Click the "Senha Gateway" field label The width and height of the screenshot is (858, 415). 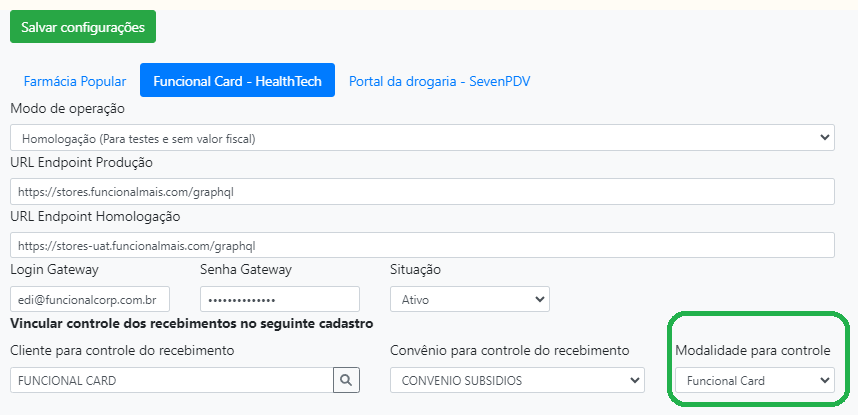pyautogui.click(x=246, y=270)
